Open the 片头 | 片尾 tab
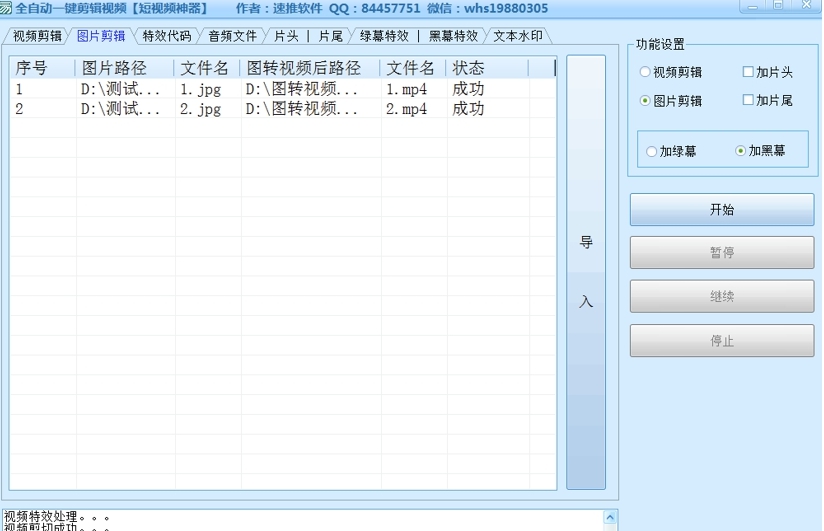Image resolution: width=824 pixels, height=531 pixels. 308,36
